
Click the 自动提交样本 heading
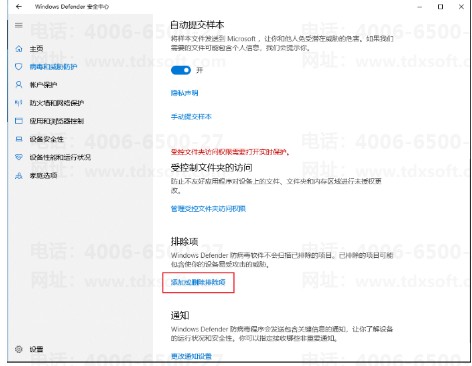(197, 25)
